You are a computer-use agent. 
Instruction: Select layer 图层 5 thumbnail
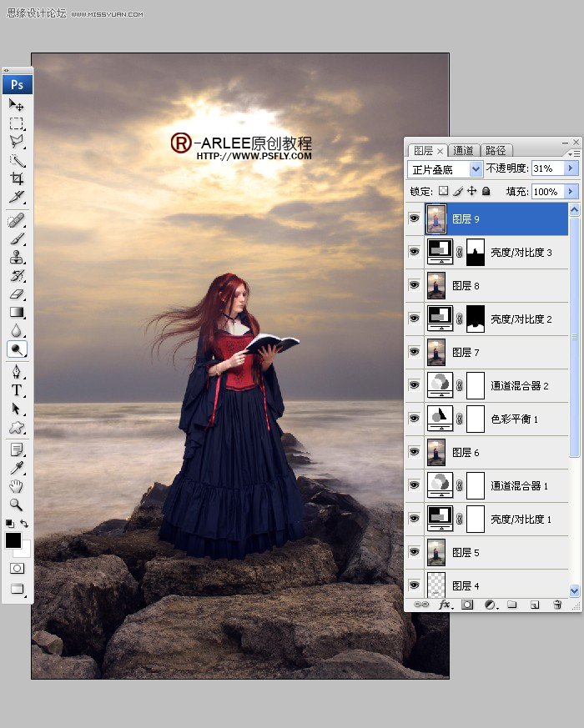[435, 552]
